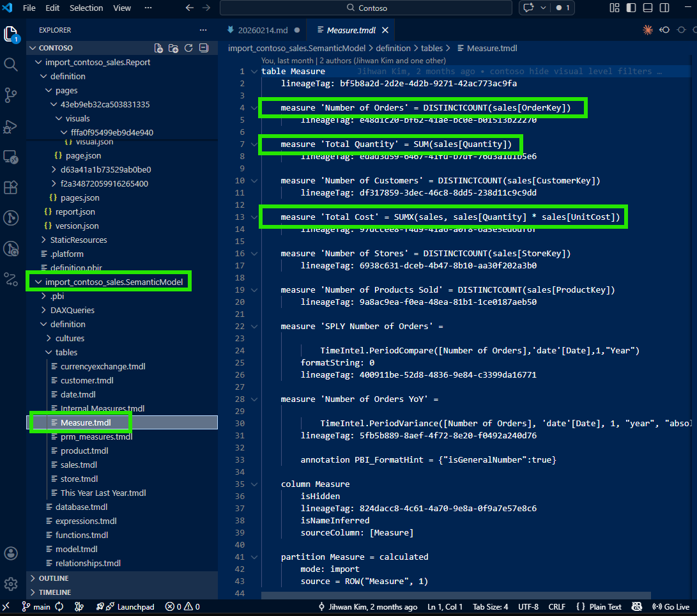
Task: Open the Copilot chat icon in title bar
Action: point(528,8)
